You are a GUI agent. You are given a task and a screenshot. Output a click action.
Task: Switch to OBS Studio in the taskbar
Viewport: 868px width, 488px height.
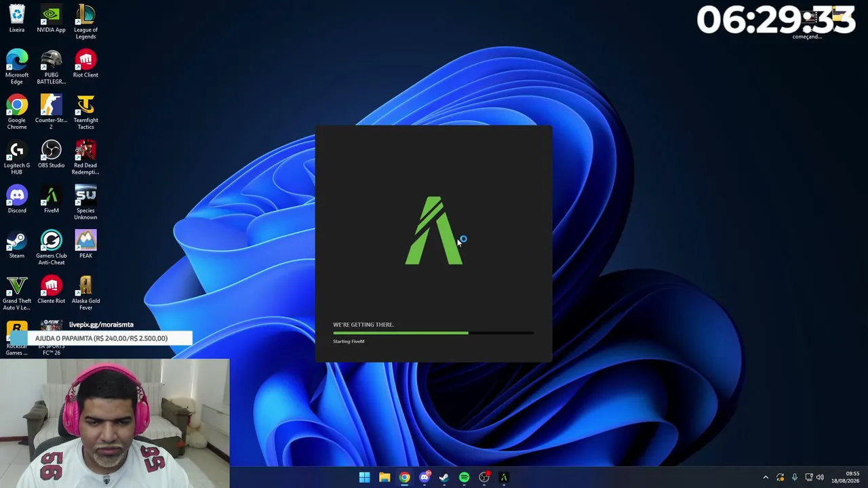pyautogui.click(x=484, y=477)
